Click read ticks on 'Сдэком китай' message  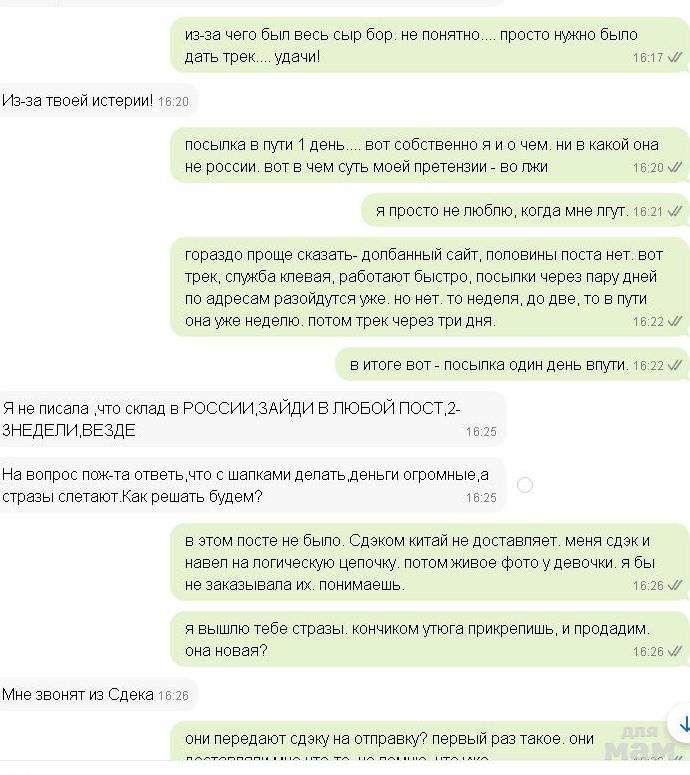[675, 585]
